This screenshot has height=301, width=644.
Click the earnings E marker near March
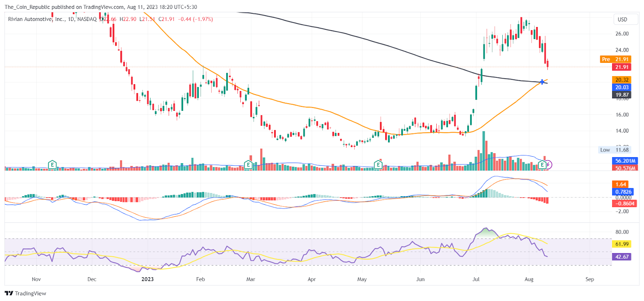(x=248, y=164)
